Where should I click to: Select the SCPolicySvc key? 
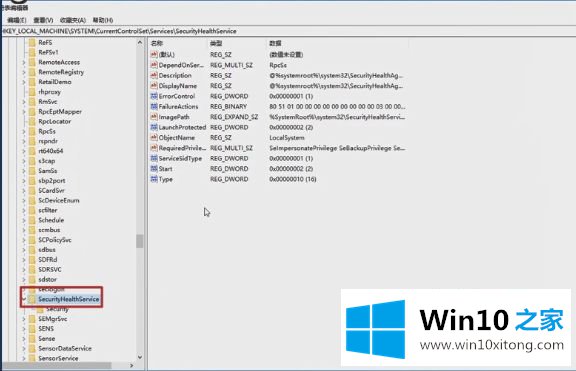point(55,240)
